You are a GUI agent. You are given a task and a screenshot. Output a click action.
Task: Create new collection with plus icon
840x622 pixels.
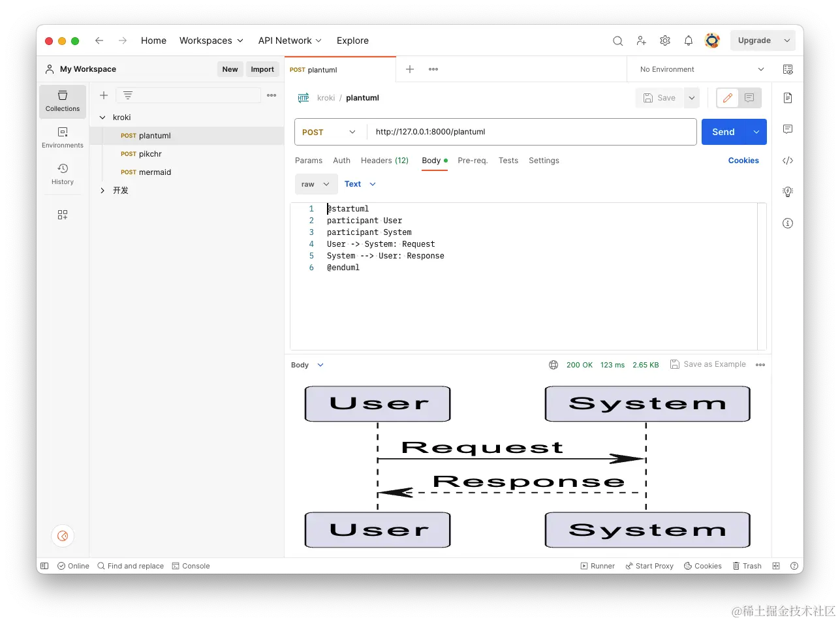tap(104, 95)
